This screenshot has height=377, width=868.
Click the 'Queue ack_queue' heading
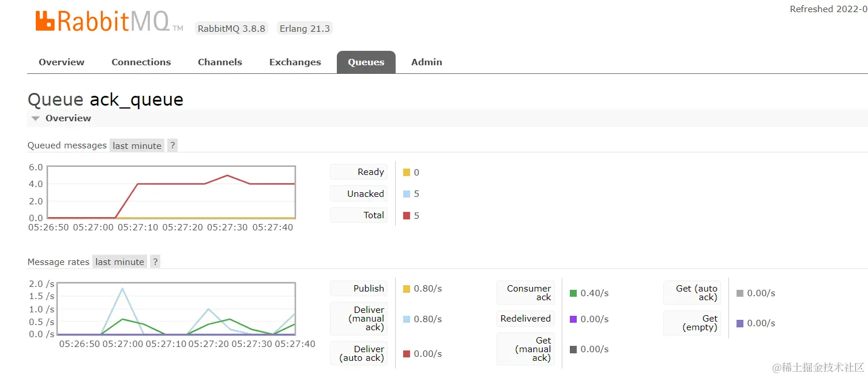[106, 99]
